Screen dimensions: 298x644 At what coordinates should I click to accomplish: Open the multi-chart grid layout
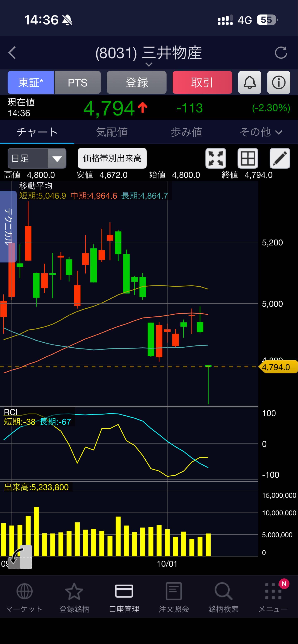click(248, 158)
